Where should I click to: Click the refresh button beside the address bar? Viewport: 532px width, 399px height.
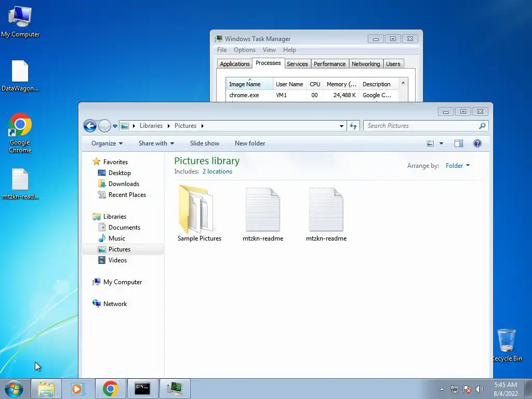(353, 126)
